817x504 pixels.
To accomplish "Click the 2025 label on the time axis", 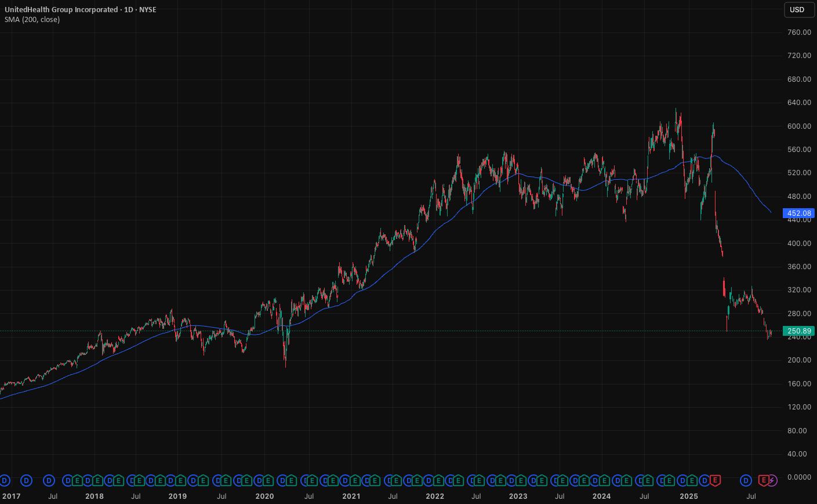I will click(689, 496).
